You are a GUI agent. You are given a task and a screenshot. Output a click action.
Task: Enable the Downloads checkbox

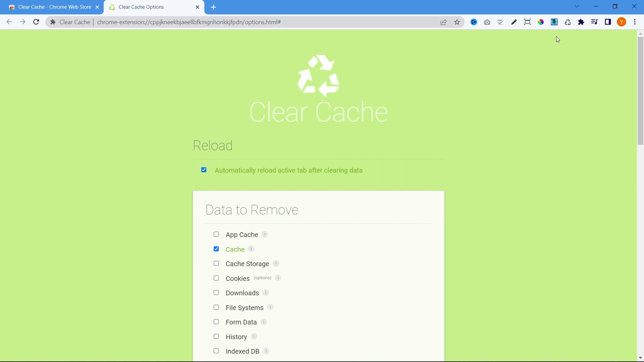(x=216, y=292)
